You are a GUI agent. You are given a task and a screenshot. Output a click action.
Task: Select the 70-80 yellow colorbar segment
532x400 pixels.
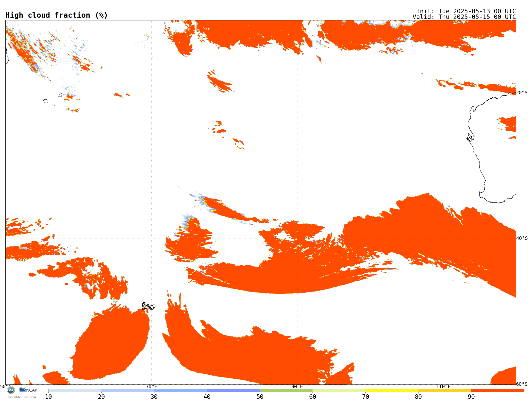click(x=392, y=391)
